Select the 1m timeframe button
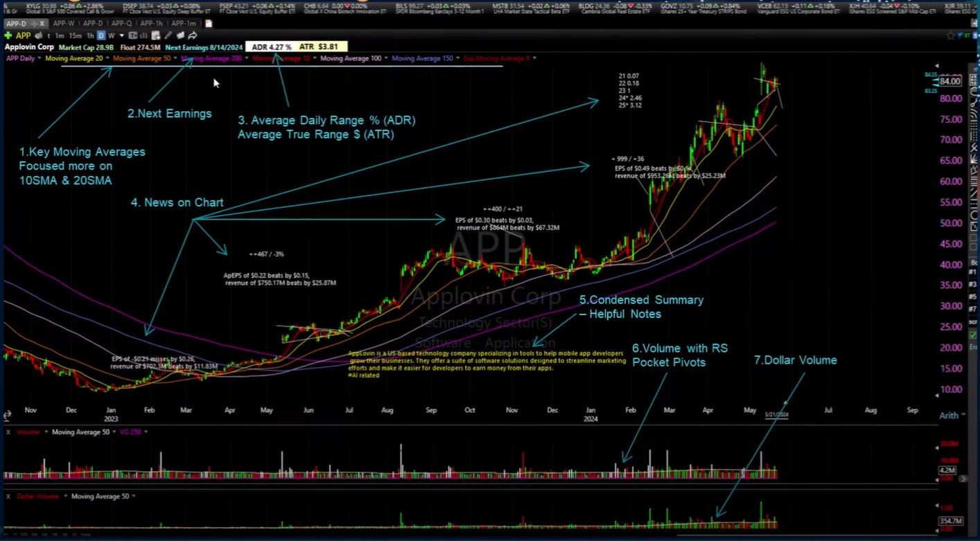Image resolution: width=980 pixels, height=541 pixels. point(60,36)
